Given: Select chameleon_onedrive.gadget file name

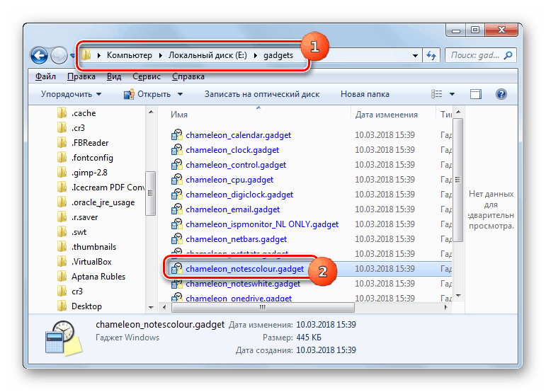Looking at the screenshot, I should (239, 299).
